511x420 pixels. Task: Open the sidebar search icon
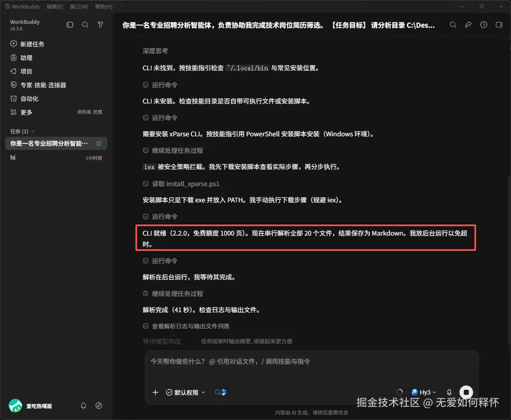[x=85, y=25]
